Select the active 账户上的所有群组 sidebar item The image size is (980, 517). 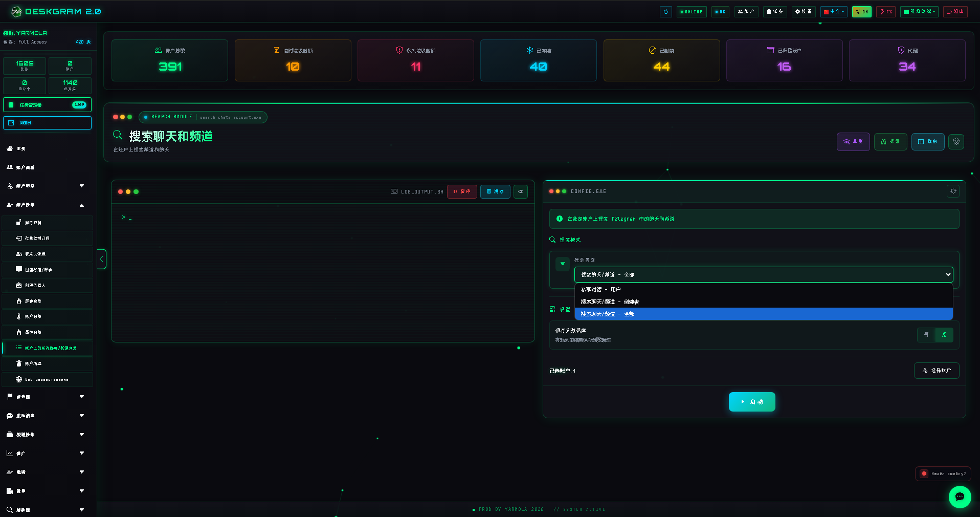click(47, 348)
